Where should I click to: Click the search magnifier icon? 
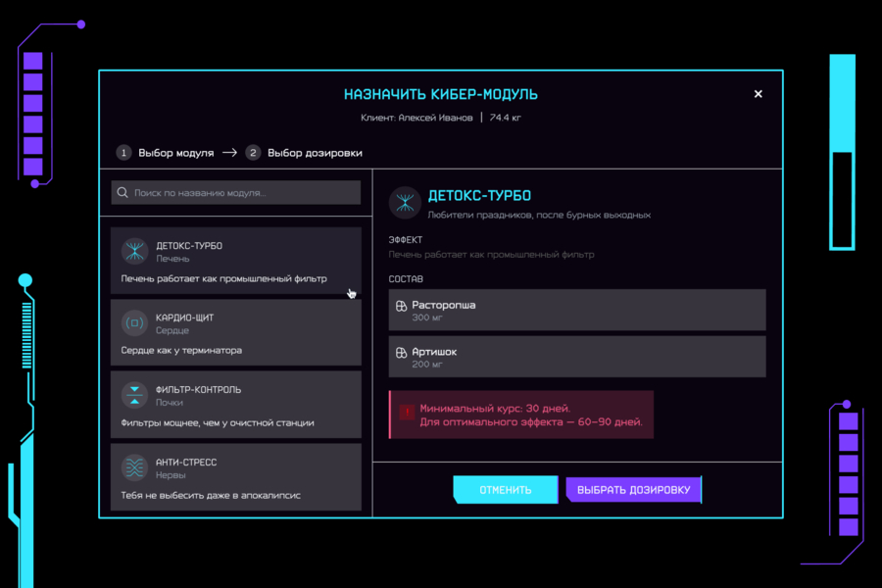coord(122,193)
